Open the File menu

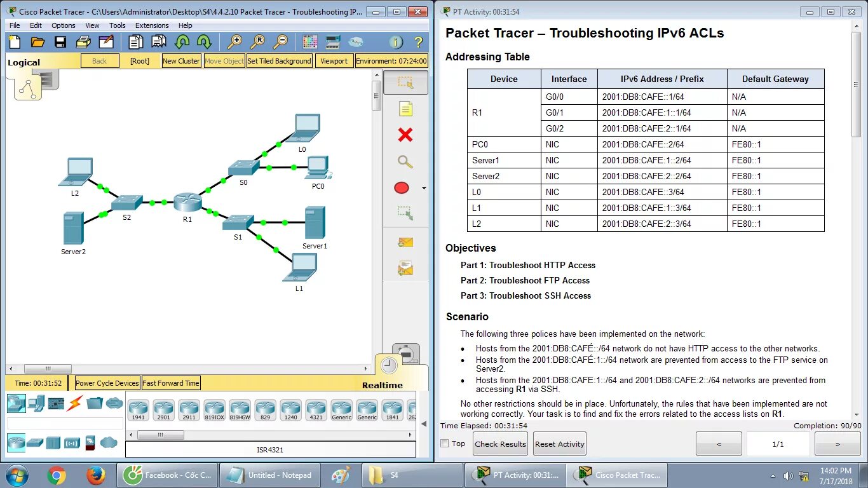(x=15, y=25)
